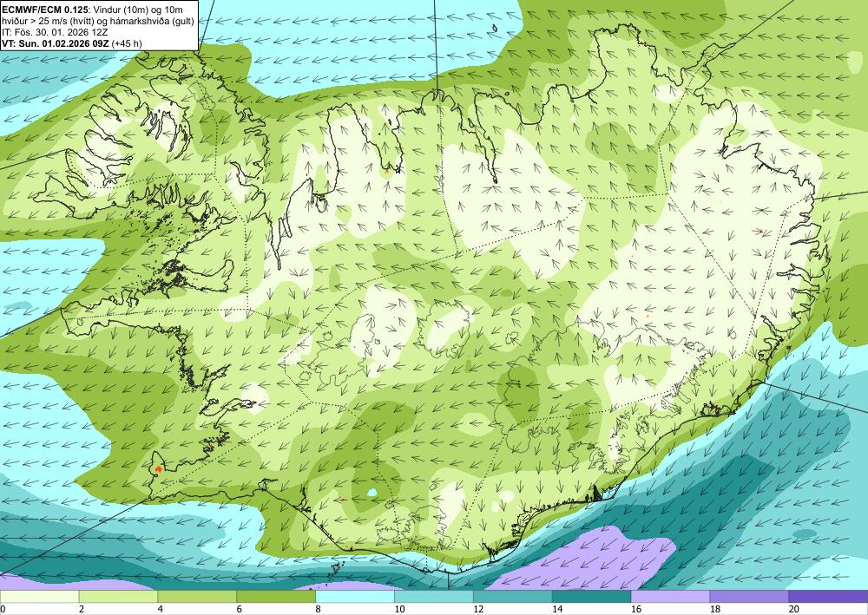
Task: Click the 18–20 m/s purple legend swatch
Action: coord(749,597)
